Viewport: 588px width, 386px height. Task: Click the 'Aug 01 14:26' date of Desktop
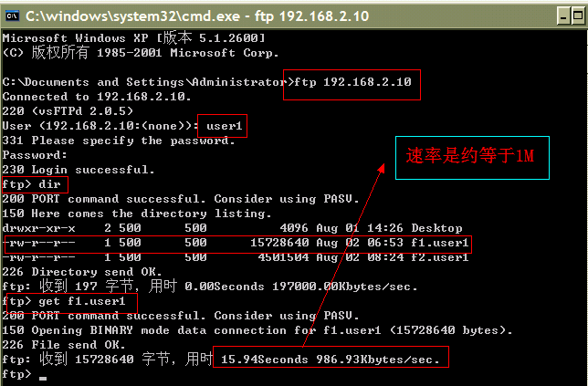pyautogui.click(x=359, y=228)
